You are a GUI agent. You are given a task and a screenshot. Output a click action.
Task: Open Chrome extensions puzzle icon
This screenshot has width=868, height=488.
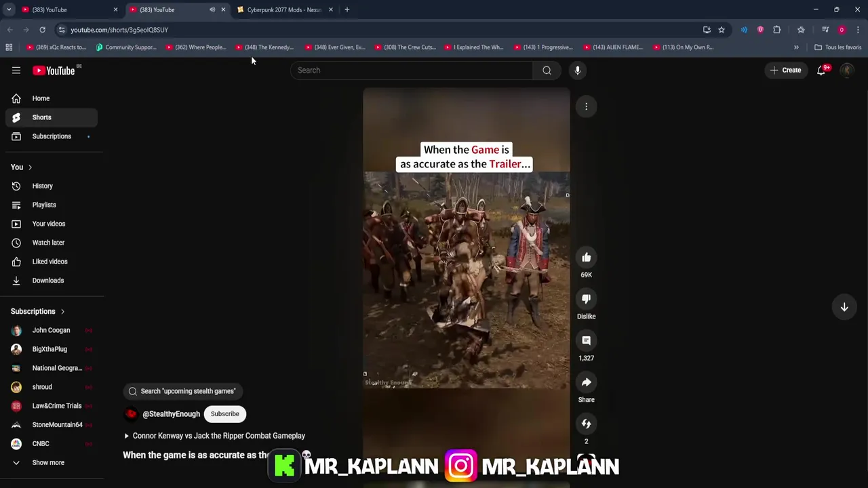pos(777,30)
